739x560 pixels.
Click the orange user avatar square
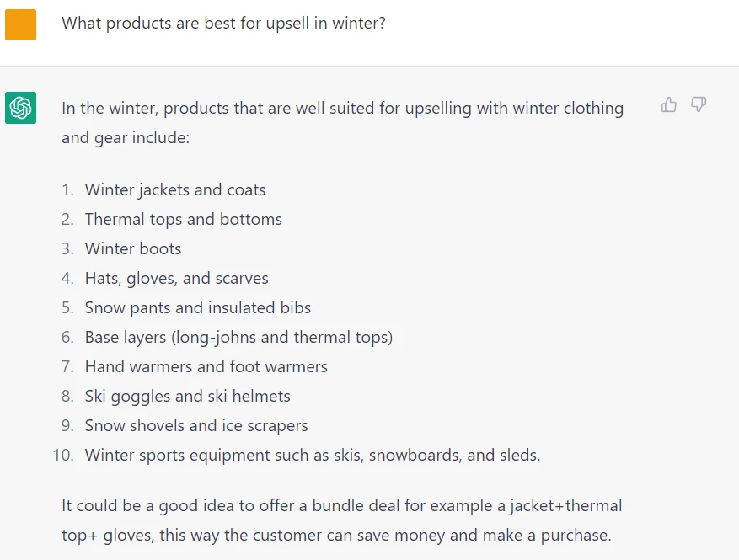20,24
